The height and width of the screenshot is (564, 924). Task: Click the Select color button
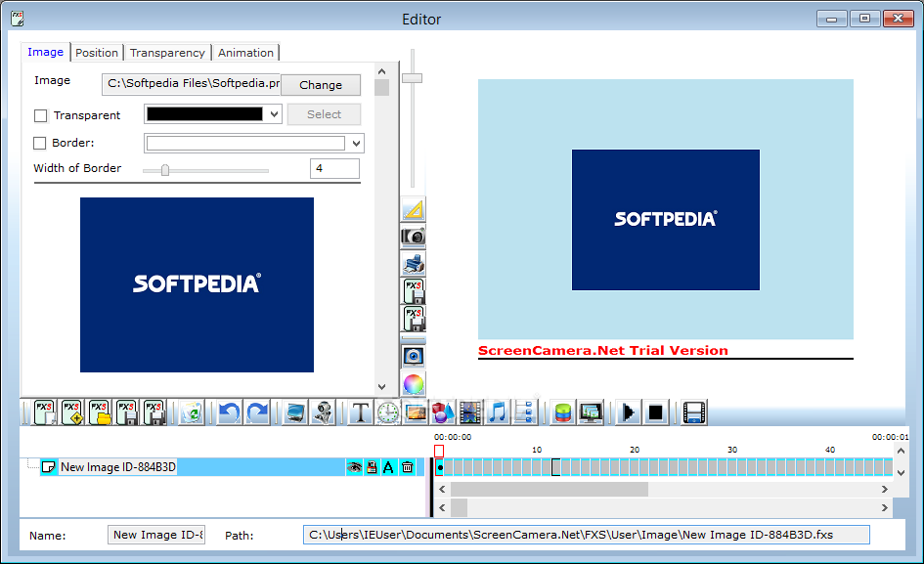[x=324, y=114]
